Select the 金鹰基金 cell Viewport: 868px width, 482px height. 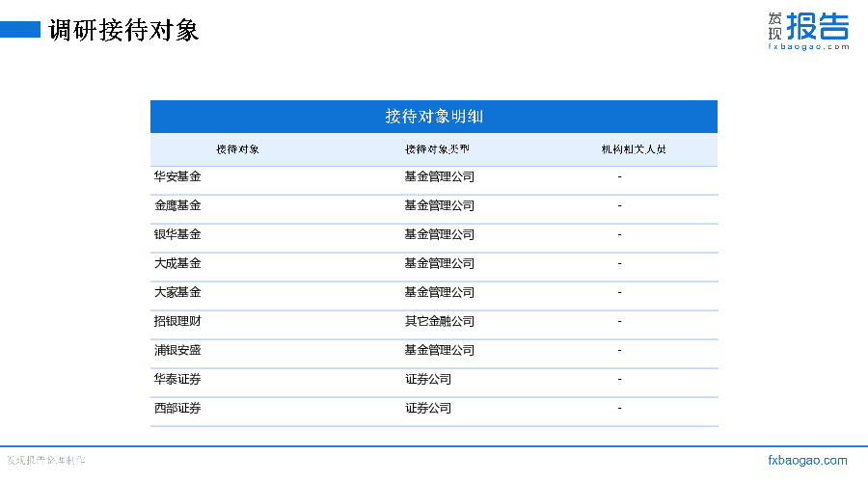click(x=177, y=205)
